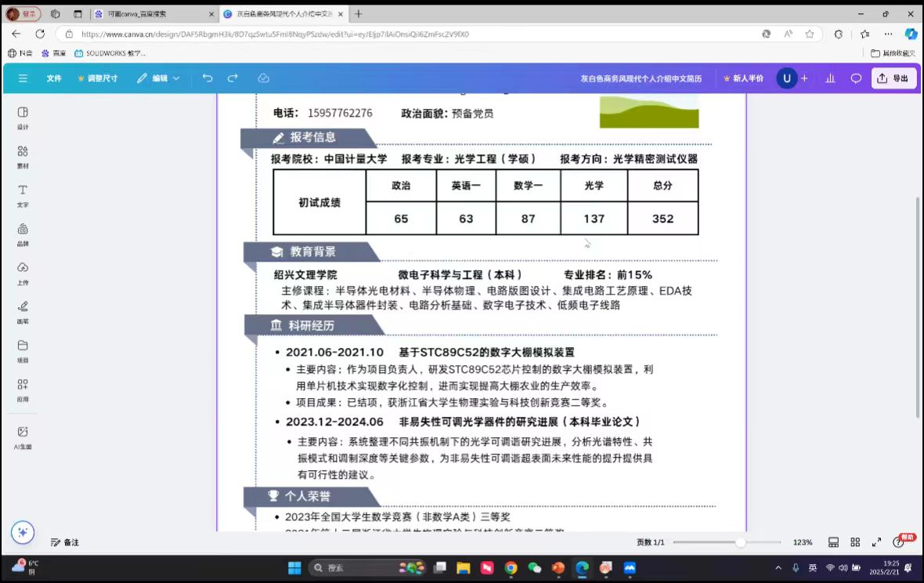Open the comments speech bubble icon

point(856,78)
